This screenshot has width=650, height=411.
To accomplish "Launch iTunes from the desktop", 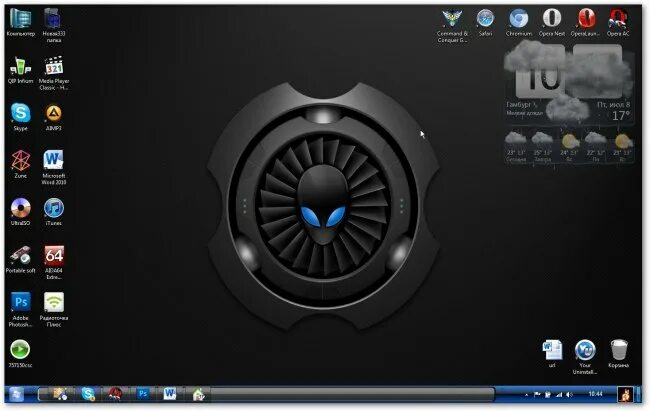I will point(53,212).
